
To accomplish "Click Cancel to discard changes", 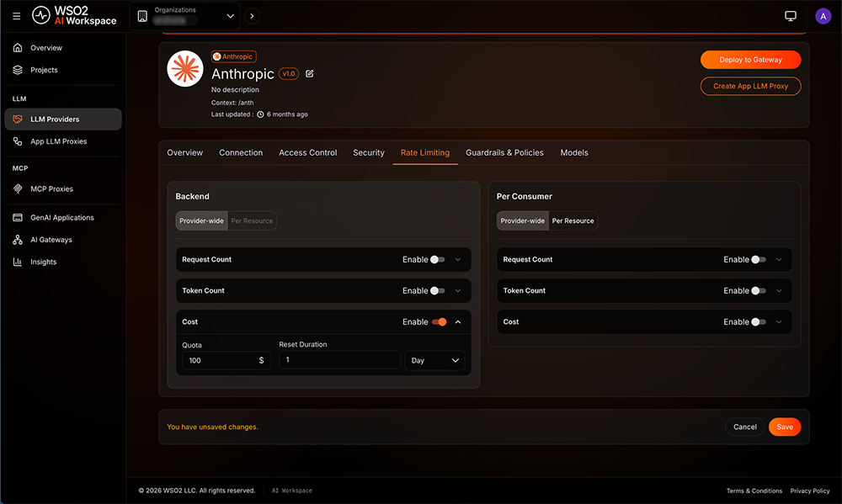I will [745, 427].
